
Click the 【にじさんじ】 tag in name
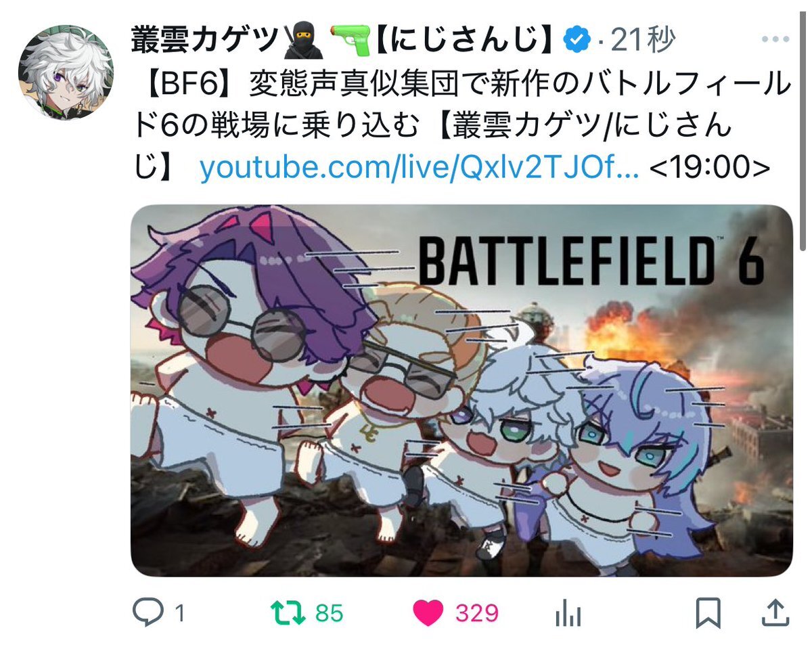[x=466, y=42]
